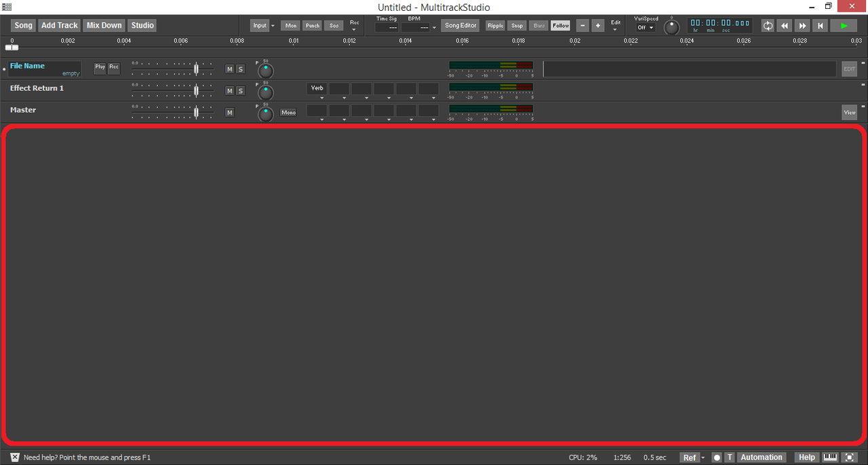Click the rewind transport button

point(785,26)
